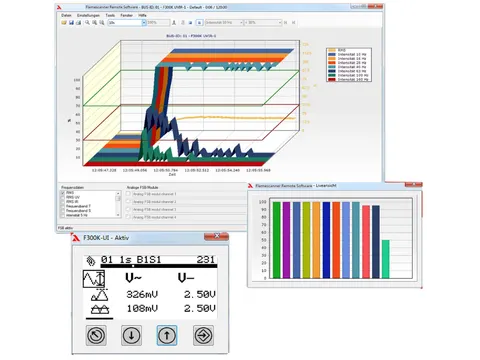Click the RMS legend swatch in chart
Viewport: 480px width, 360px height.
click(x=332, y=50)
